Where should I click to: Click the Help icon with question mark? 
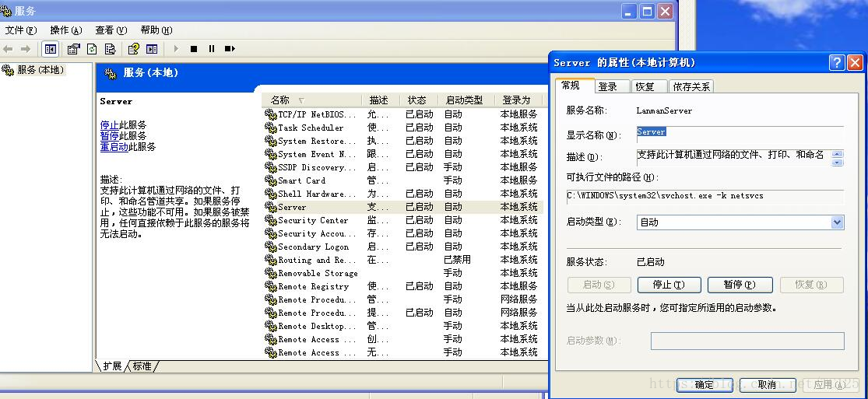pos(133,49)
